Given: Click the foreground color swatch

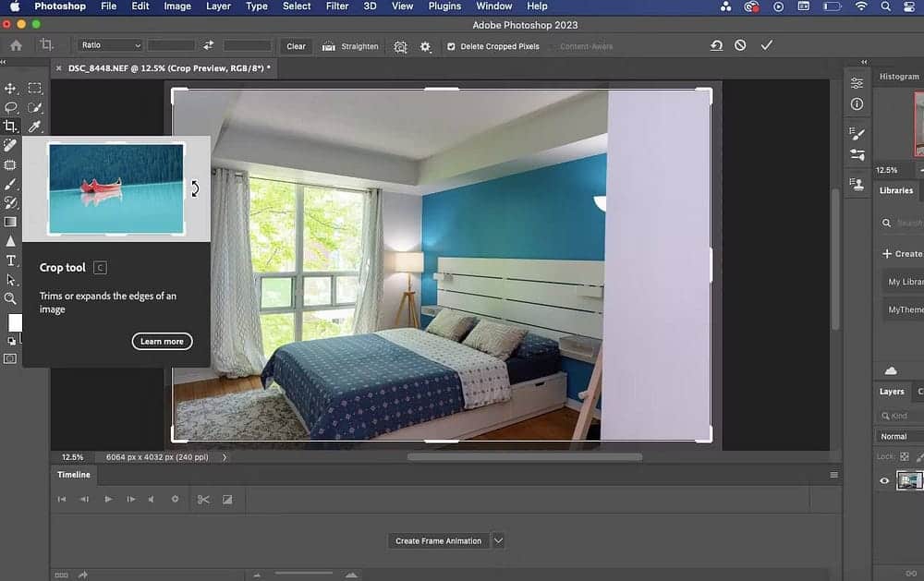Looking at the screenshot, I should 14,322.
